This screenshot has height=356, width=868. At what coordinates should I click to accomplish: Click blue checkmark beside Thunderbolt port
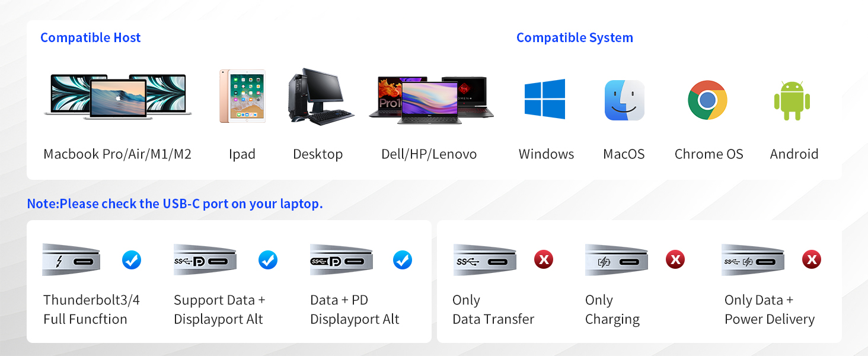point(132,260)
